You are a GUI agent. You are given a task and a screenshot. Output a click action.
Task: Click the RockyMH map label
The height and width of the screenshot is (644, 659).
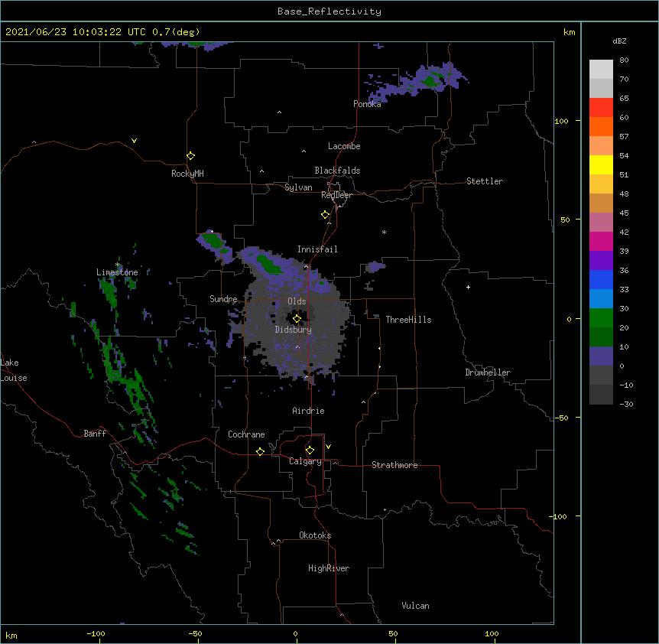187,174
